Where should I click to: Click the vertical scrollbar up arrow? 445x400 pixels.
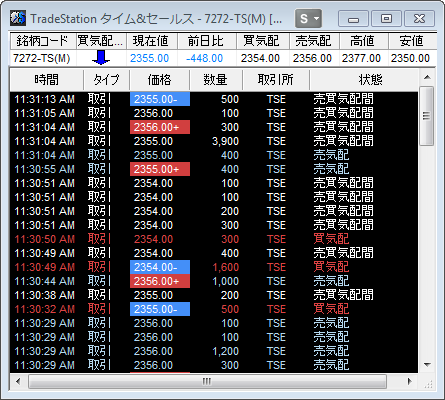[x=427, y=78]
